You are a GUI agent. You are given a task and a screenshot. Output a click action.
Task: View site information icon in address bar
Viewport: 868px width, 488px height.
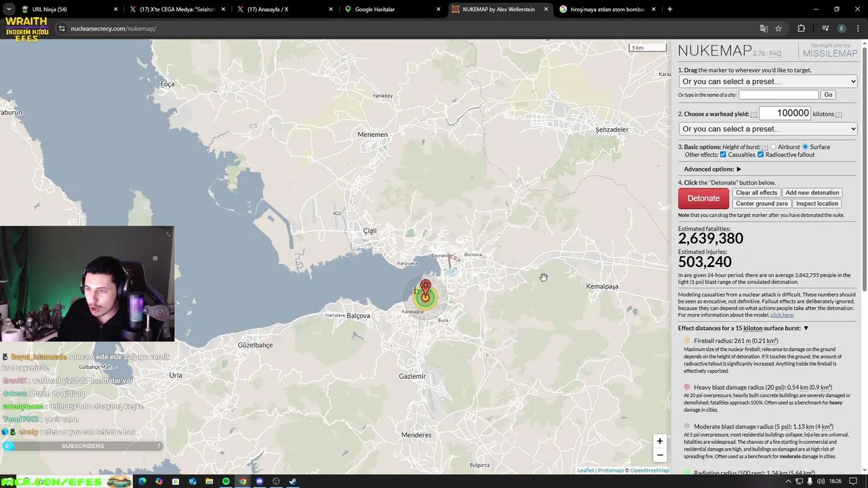(61, 28)
